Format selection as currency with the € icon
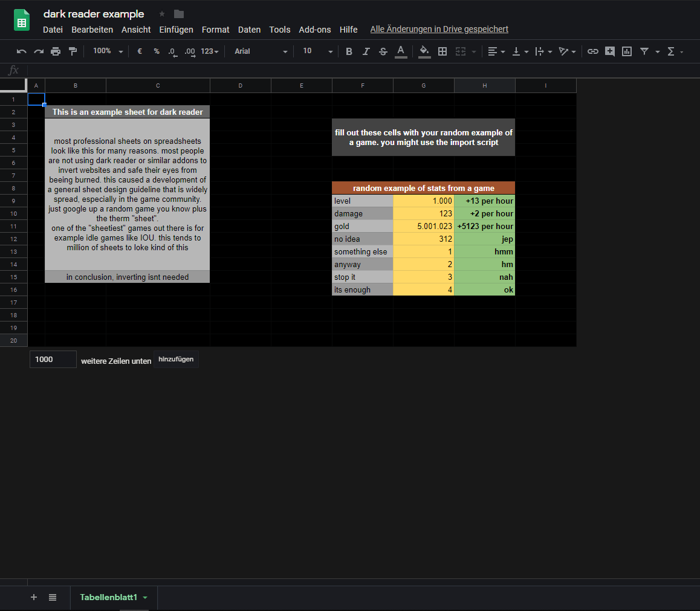The width and height of the screenshot is (700, 611). click(x=139, y=51)
